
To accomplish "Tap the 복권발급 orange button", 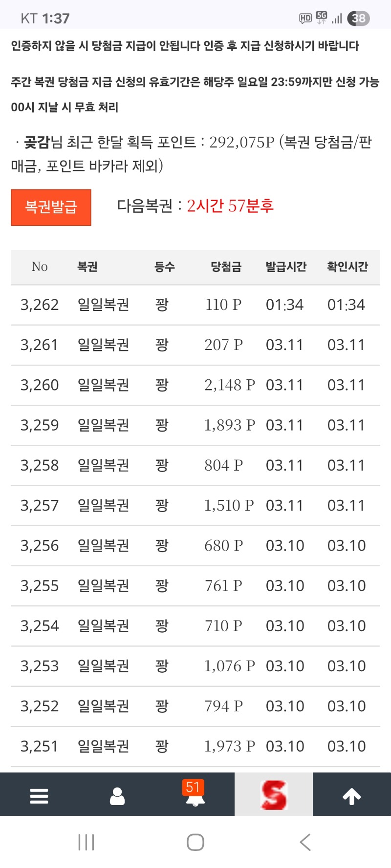I will coord(51,207).
